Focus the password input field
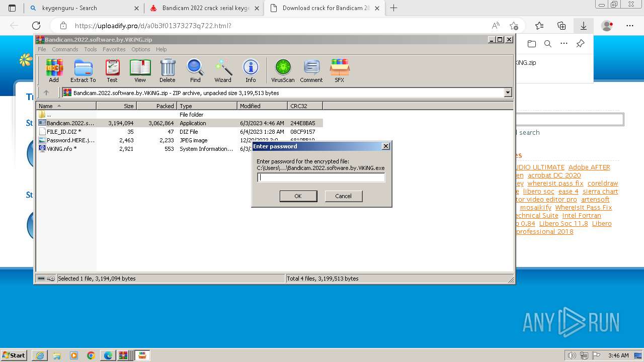The width and height of the screenshot is (644, 362). tap(320, 177)
